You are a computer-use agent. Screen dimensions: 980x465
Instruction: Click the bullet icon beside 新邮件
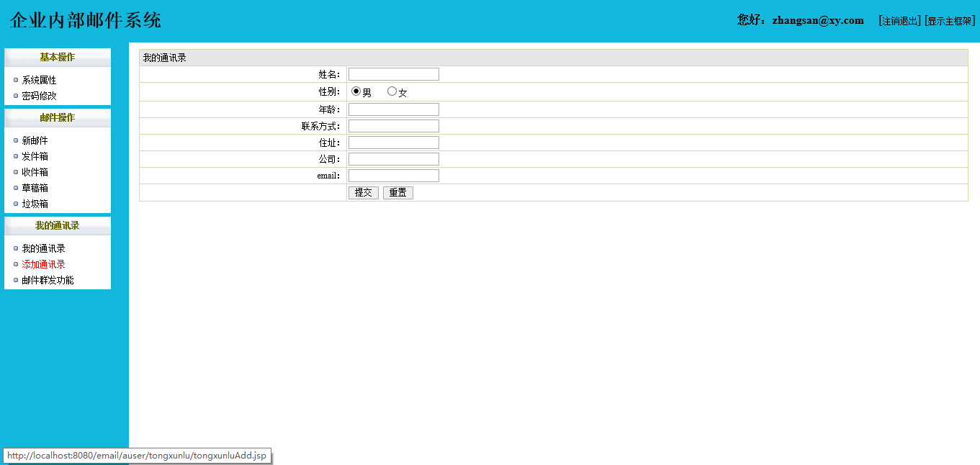[16, 140]
